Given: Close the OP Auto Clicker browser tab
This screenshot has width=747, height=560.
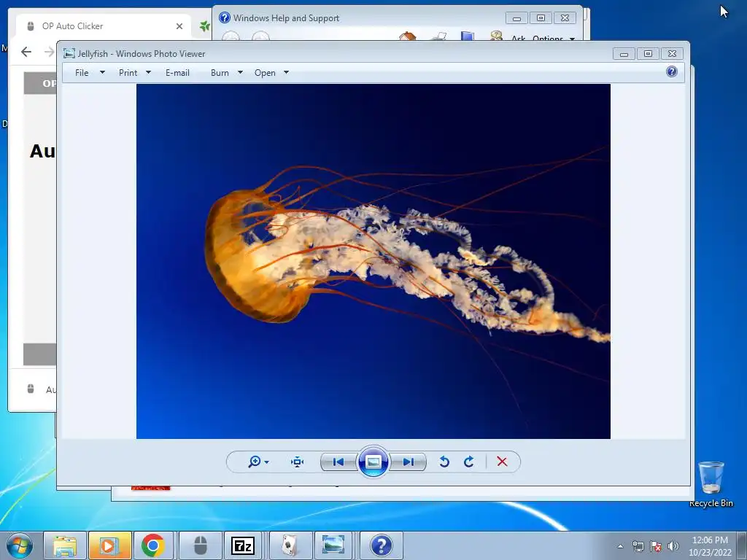Looking at the screenshot, I should tap(179, 26).
